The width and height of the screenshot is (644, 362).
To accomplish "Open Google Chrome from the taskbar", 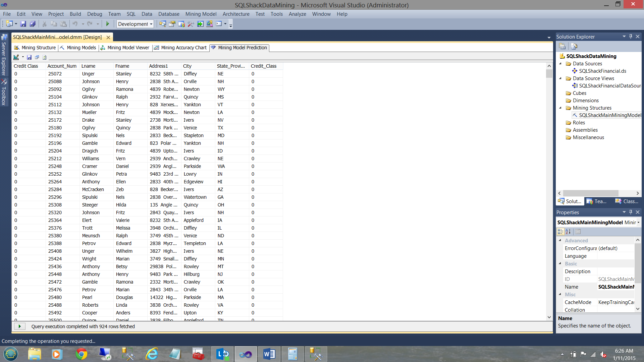I will 81,354.
